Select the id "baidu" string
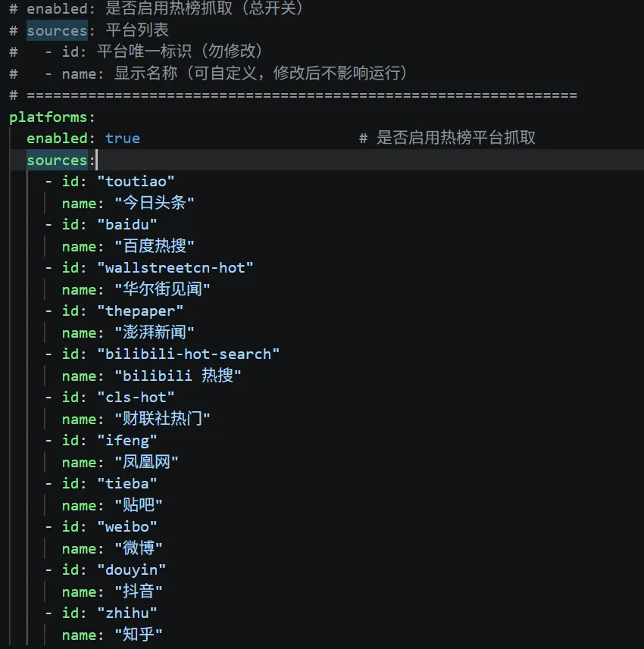 pos(127,224)
